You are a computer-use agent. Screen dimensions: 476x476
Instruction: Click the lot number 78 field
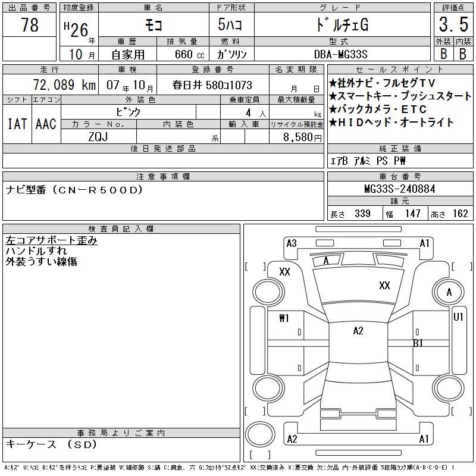coord(30,26)
